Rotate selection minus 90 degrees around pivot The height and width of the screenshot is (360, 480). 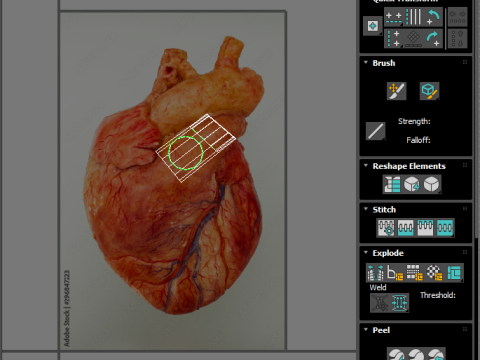(x=433, y=17)
